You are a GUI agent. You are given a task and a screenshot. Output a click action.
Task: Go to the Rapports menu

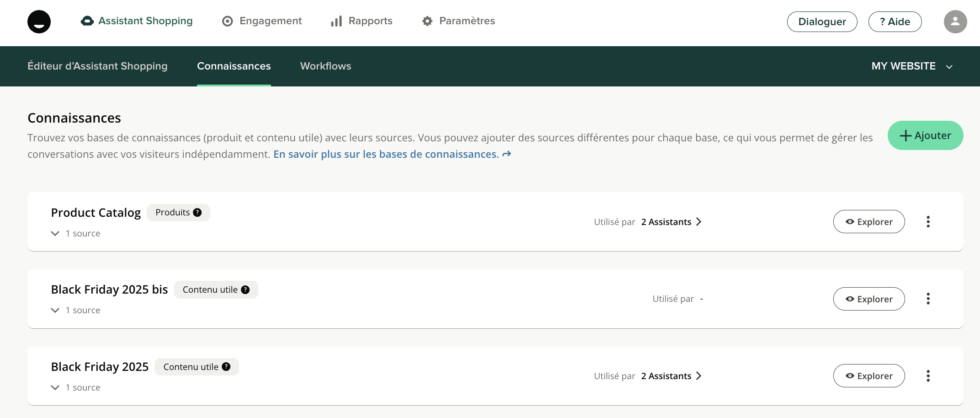pos(362,21)
